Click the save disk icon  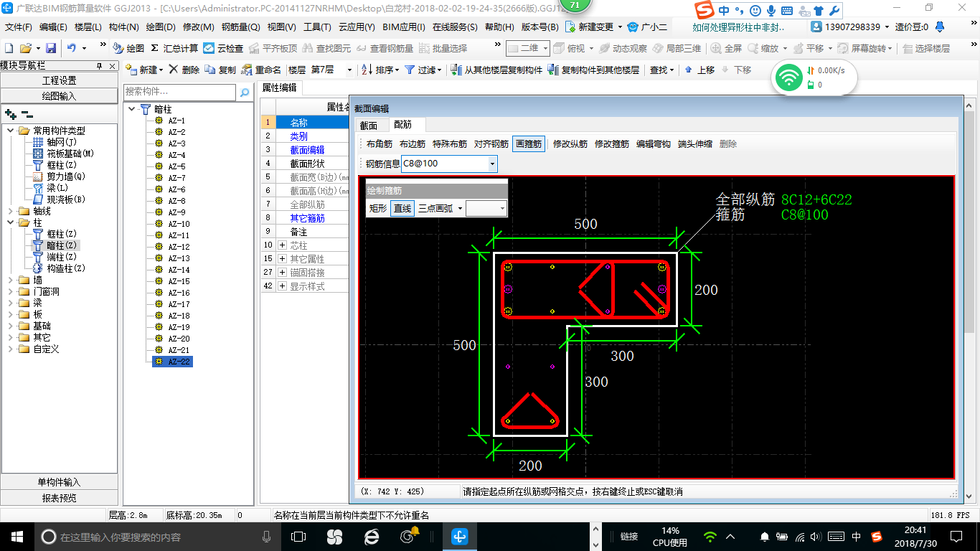tap(51, 48)
